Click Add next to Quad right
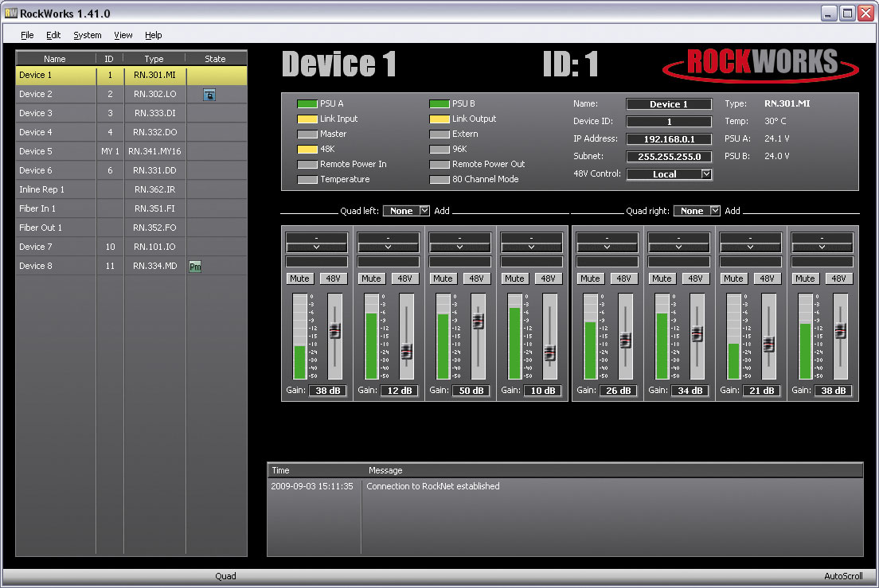 (x=732, y=211)
